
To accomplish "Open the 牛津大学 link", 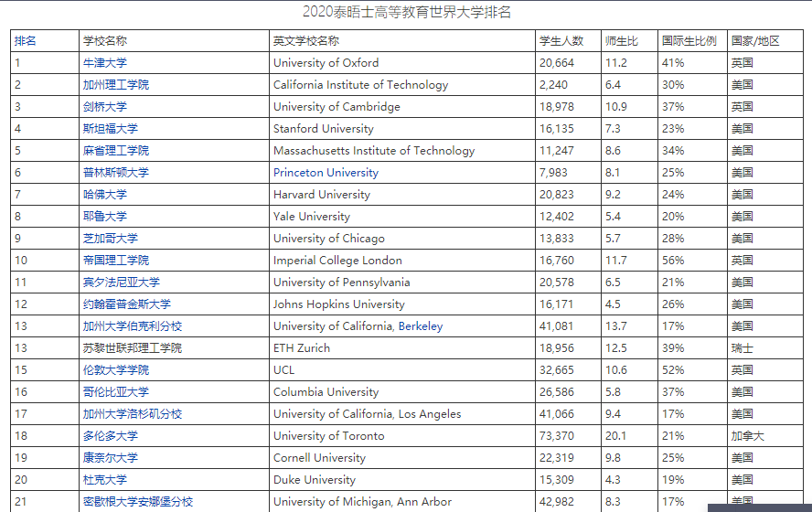I will [104, 63].
